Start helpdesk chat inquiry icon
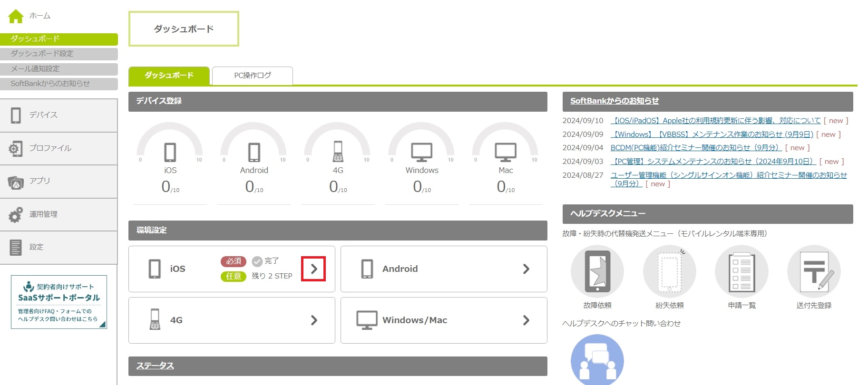 tap(597, 360)
